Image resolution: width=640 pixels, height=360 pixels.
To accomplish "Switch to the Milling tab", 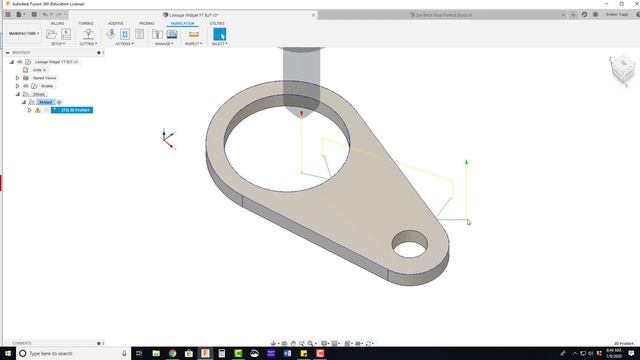I will [x=57, y=23].
